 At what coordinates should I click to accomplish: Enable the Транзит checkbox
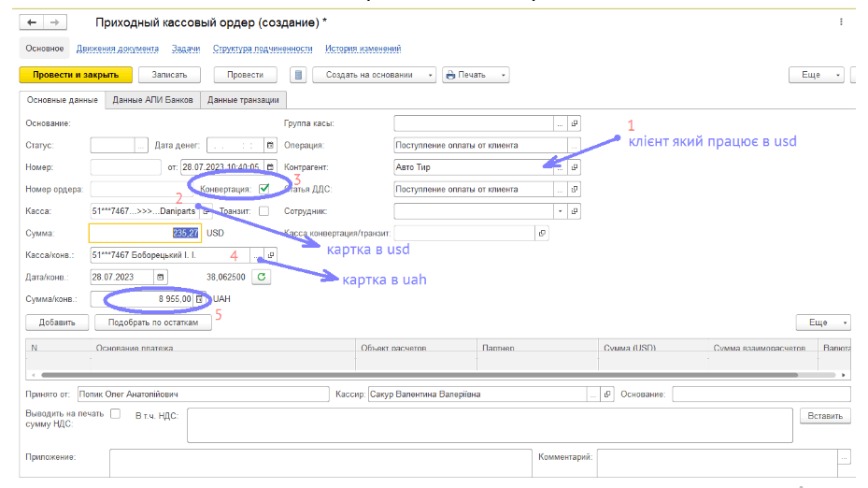pyautogui.click(x=263, y=211)
